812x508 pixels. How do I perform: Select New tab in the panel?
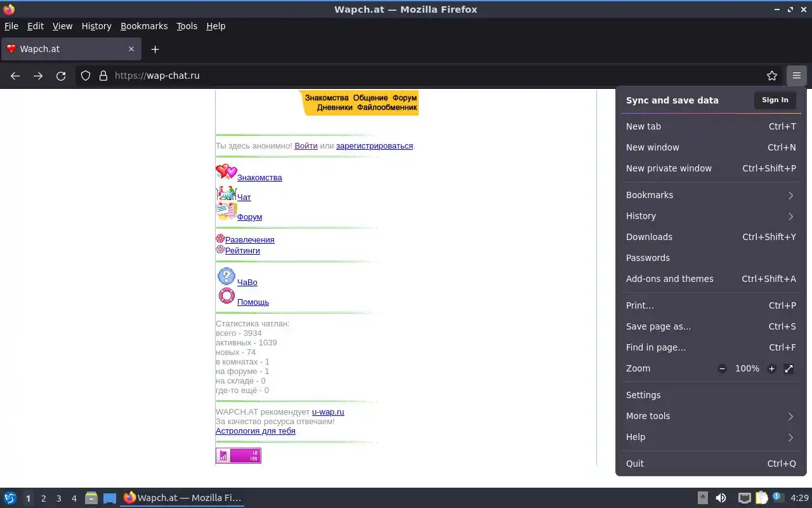(x=710, y=126)
